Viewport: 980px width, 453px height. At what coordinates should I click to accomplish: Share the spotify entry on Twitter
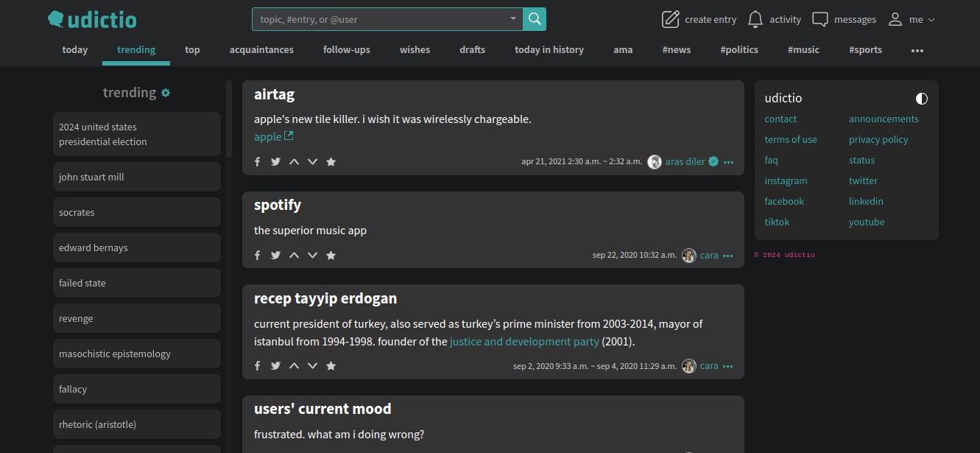tap(275, 254)
